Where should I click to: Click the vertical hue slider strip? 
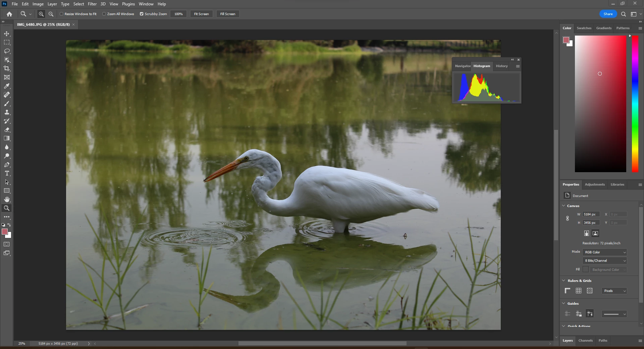pyautogui.click(x=635, y=104)
